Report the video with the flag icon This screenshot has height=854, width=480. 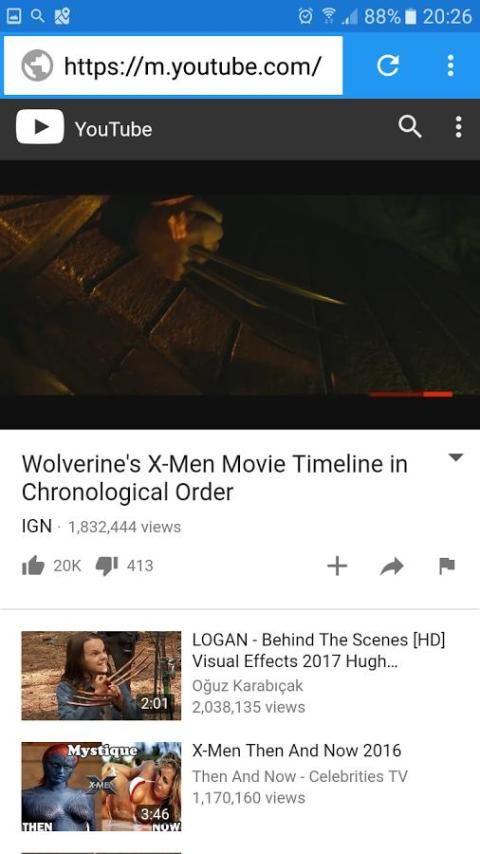[447, 566]
